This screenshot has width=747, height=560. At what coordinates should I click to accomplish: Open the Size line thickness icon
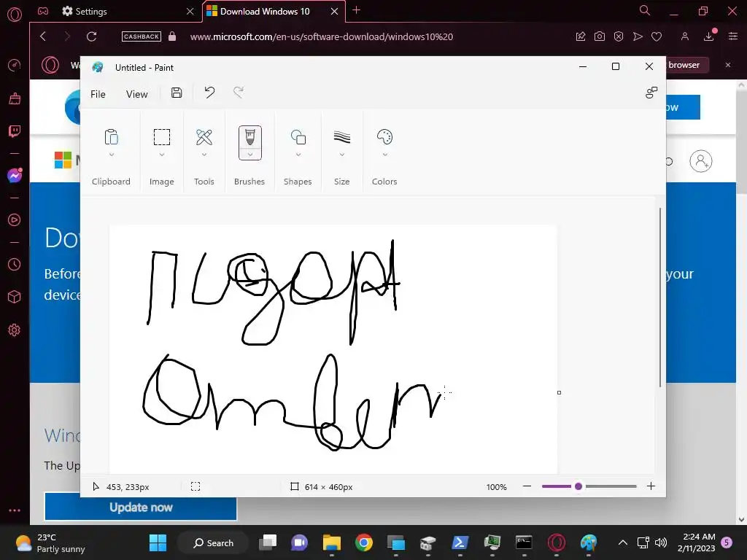[x=341, y=137]
